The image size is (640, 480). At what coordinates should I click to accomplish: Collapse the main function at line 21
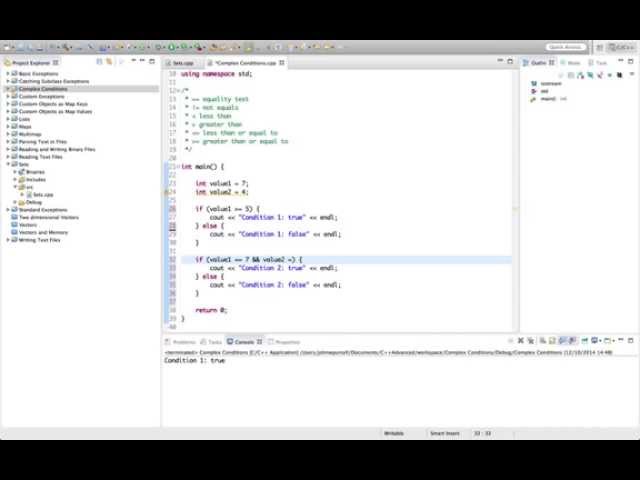[x=178, y=167]
